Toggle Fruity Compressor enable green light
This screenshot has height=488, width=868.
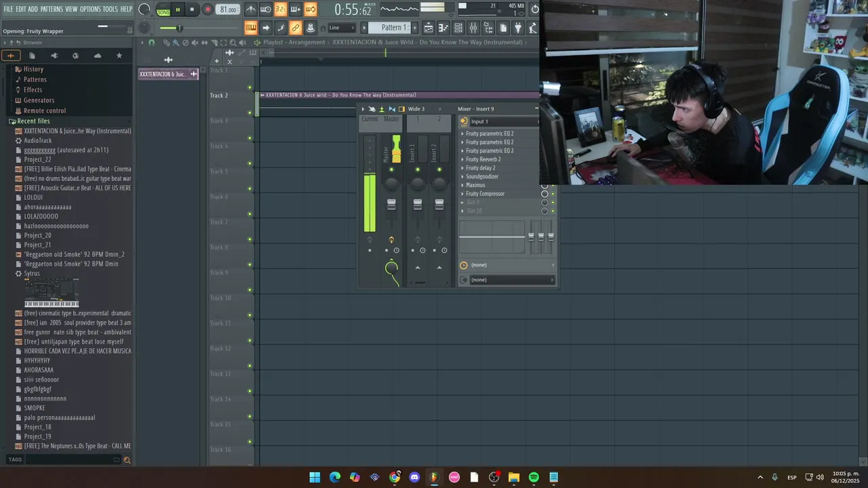(x=553, y=194)
